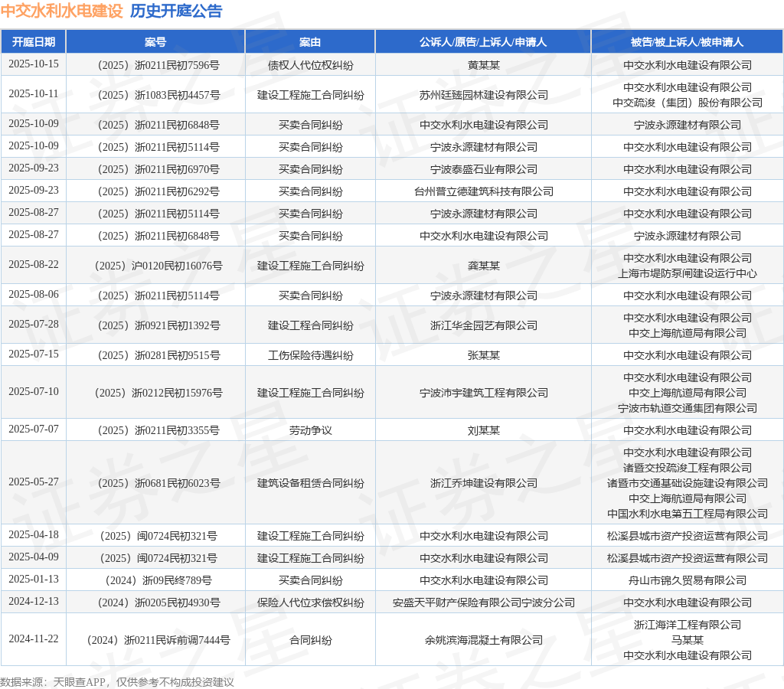784x689 pixels.
Task: Select the date 2025-10-15
Action: 34,64
